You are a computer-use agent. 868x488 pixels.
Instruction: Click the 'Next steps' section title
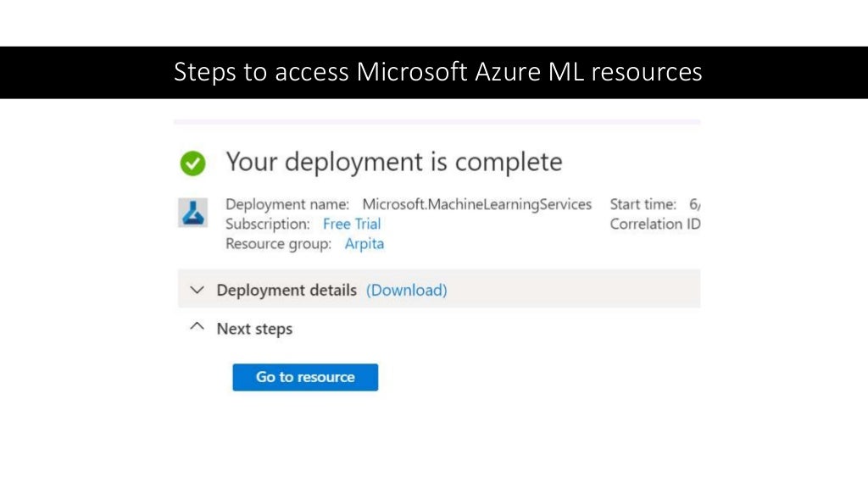[x=254, y=329]
